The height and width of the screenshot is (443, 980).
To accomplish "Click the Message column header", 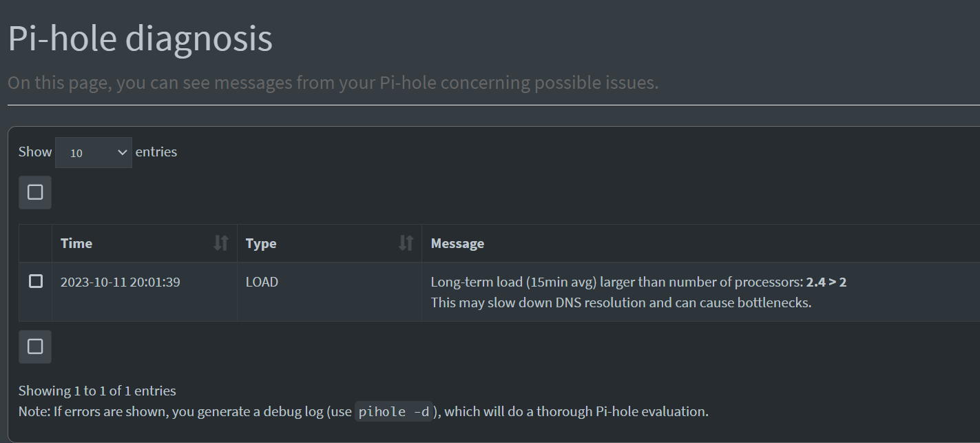I will coord(457,243).
